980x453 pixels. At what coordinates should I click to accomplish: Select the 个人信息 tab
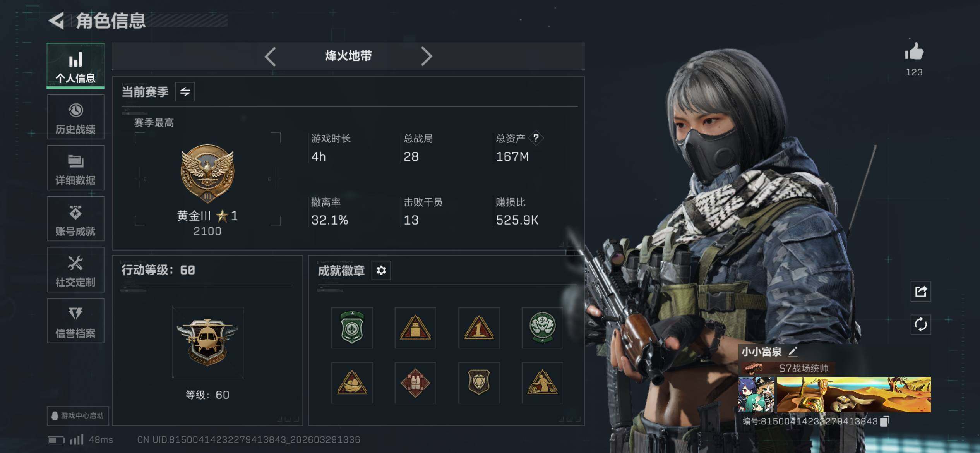75,65
